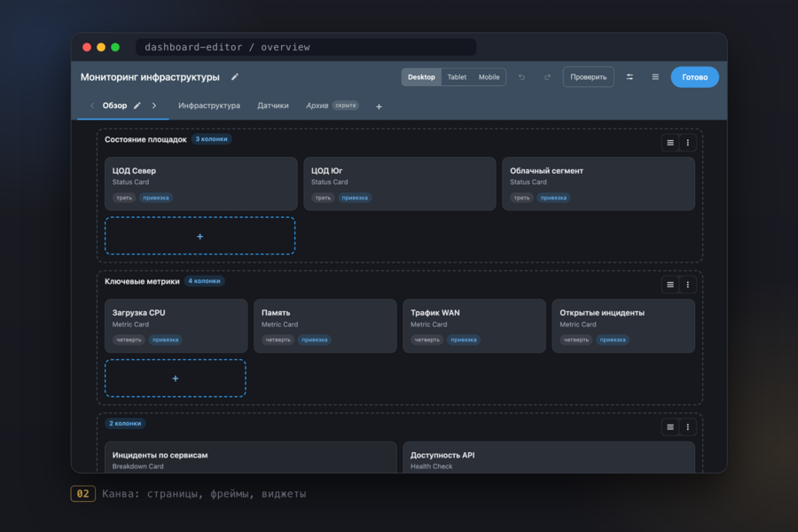Switch preview to Mobile mode
Image resolution: width=798 pixels, height=532 pixels.
pos(489,77)
